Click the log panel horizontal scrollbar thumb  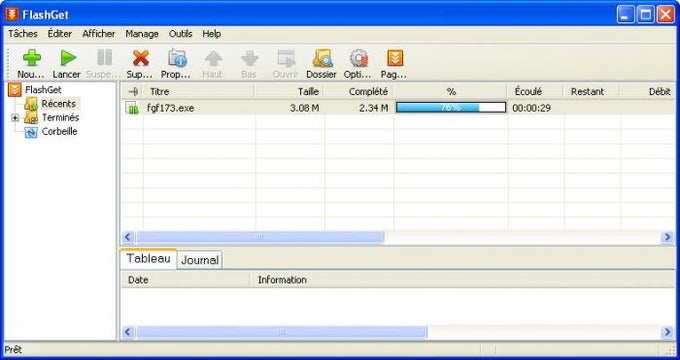[x=281, y=332]
